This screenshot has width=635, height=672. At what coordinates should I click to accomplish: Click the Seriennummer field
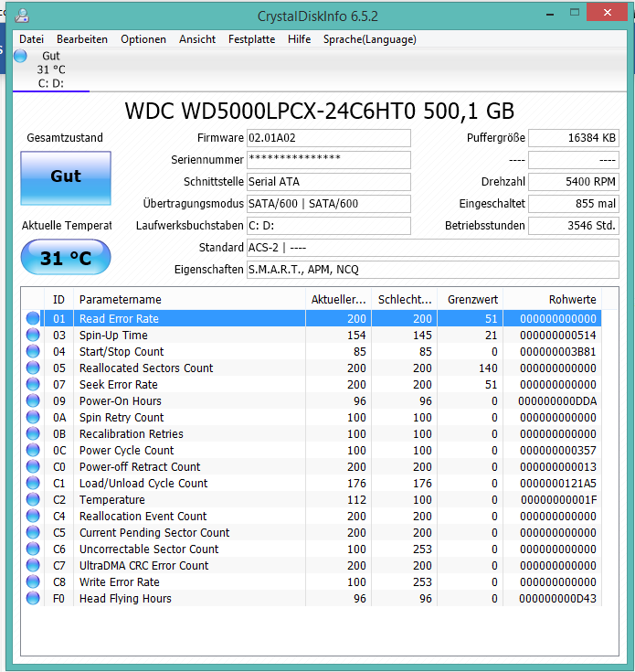(x=328, y=159)
